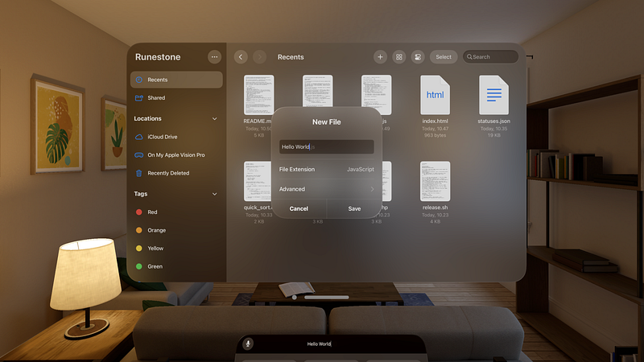Viewport: 644px width, 362px height.
Task: Tap the plus icon to add a file
Action: [x=380, y=57]
